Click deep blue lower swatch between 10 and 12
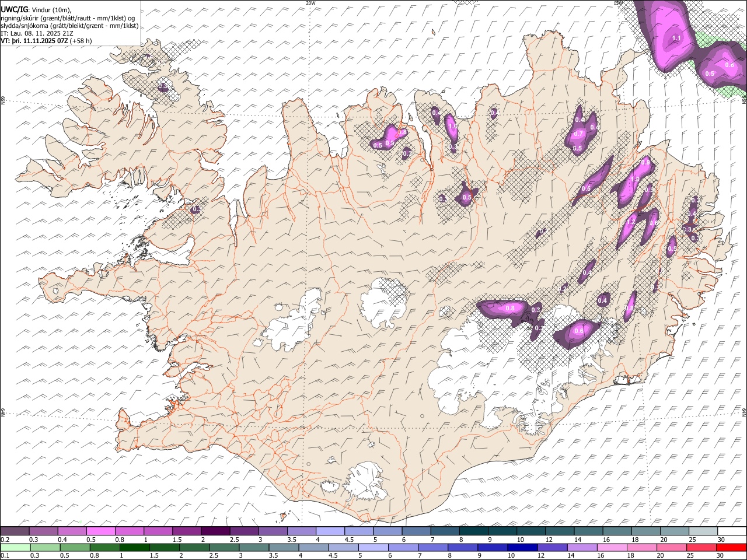 coord(522,547)
